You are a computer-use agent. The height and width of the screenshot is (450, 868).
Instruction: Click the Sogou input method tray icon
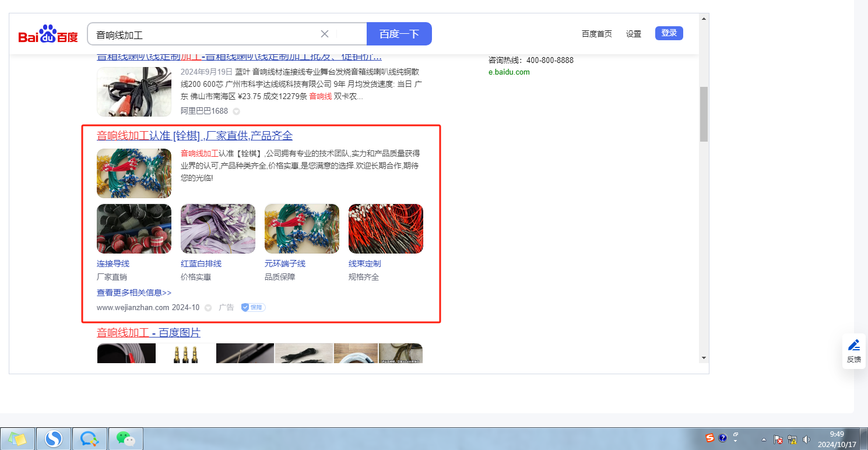(x=710, y=438)
